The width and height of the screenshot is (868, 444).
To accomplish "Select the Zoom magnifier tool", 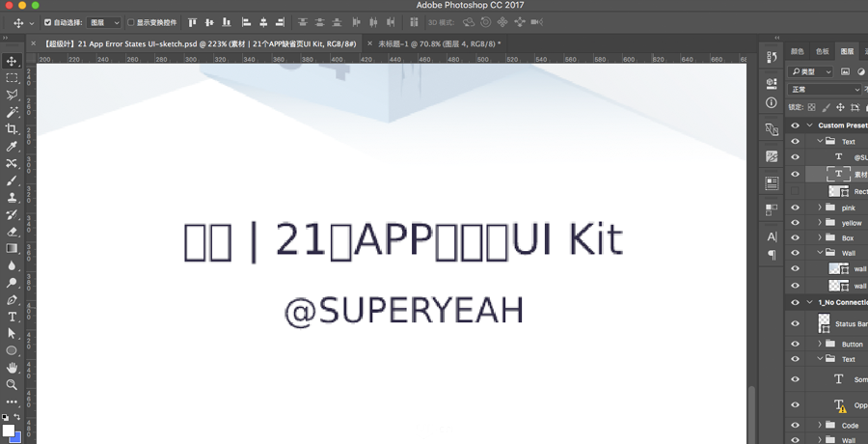I will [x=11, y=384].
